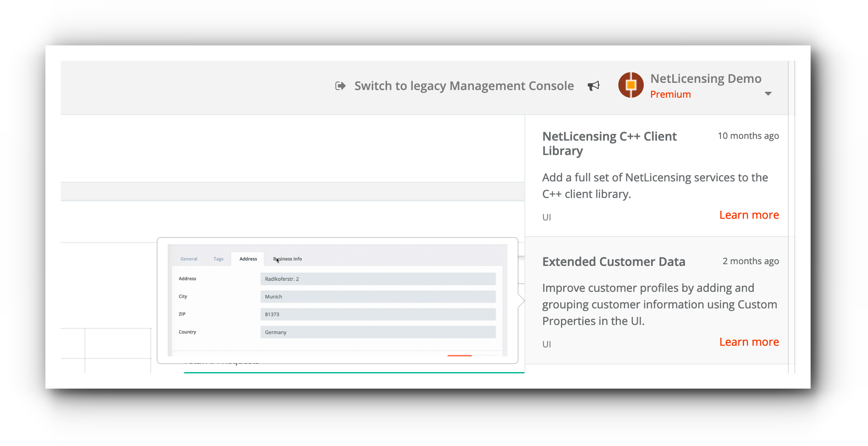Click the Premium plan label
This screenshot has width=868, height=446.
(671, 94)
